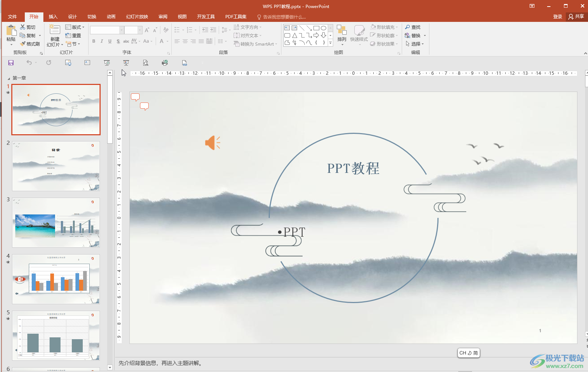Click the PPT教程 title text on slide
Viewport: 588px width, 372px height.
[353, 168]
